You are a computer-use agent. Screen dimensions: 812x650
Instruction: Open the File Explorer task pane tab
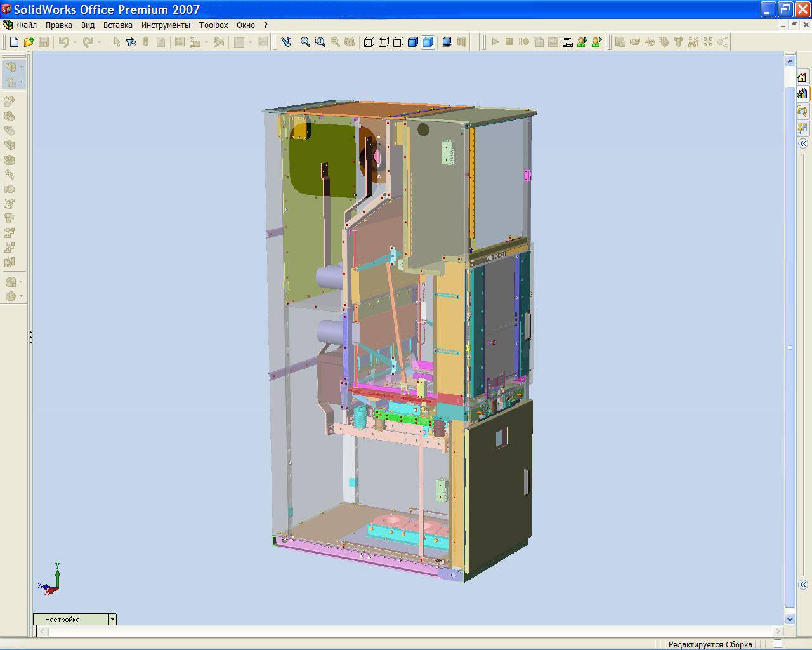tap(802, 110)
